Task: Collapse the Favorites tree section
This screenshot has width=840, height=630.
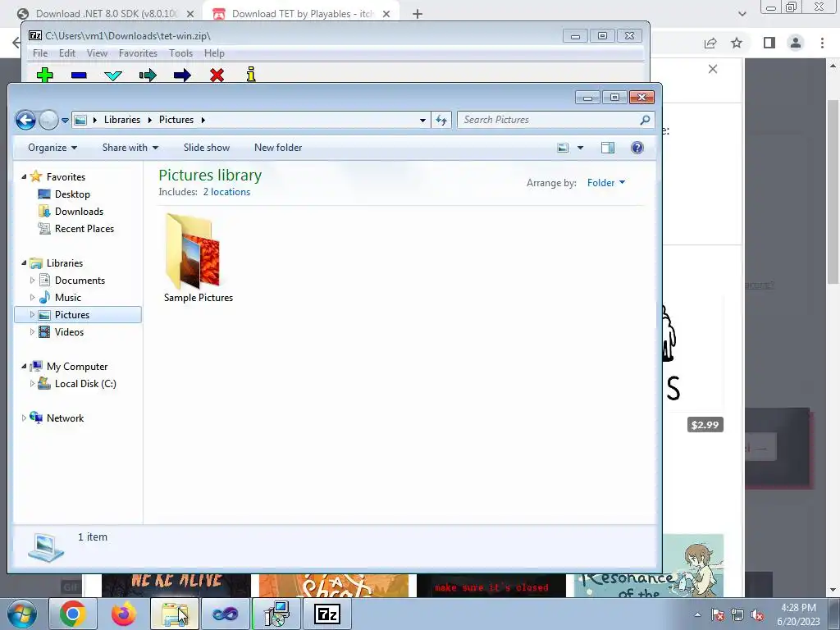Action: (24, 177)
